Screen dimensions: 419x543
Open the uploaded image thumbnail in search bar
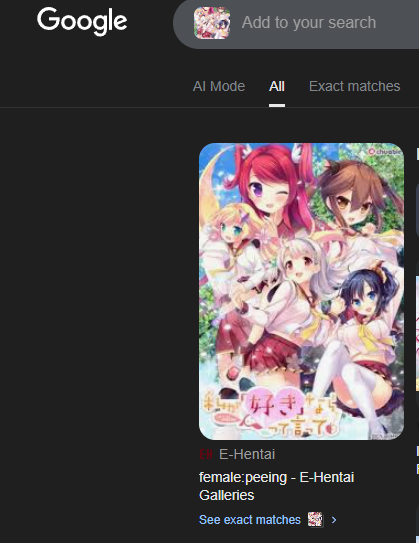pos(212,23)
